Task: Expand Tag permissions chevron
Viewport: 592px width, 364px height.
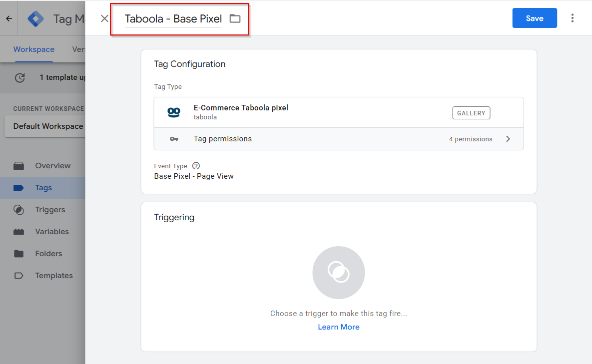Action: click(x=508, y=139)
